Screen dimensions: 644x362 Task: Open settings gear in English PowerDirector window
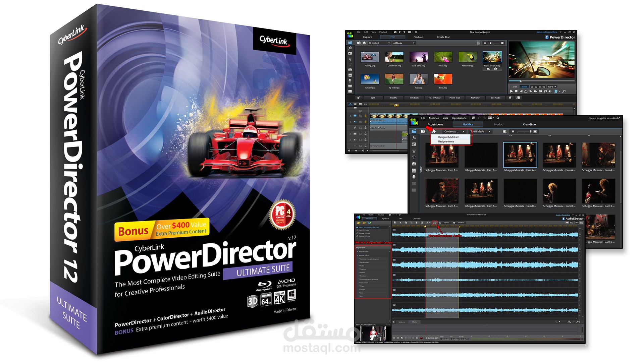click(416, 32)
